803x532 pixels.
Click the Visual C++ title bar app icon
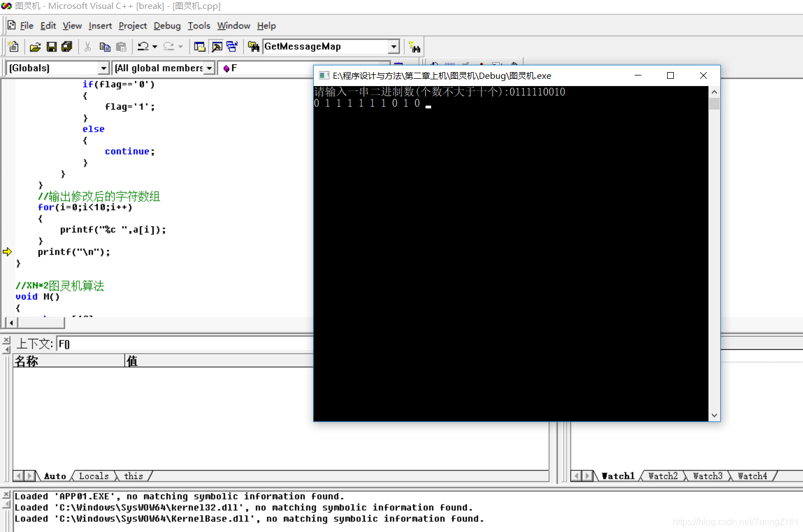tap(6, 6)
